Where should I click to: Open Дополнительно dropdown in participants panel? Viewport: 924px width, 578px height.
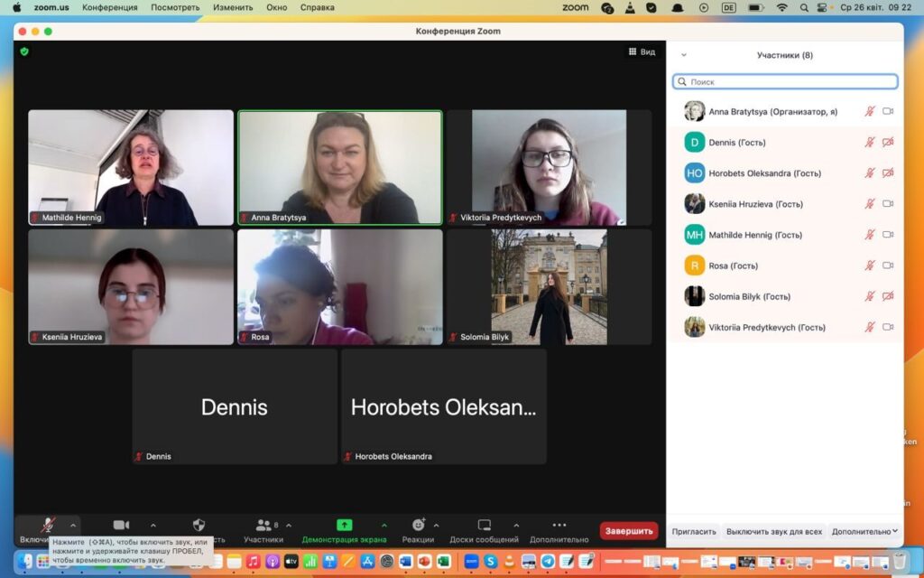tap(864, 532)
